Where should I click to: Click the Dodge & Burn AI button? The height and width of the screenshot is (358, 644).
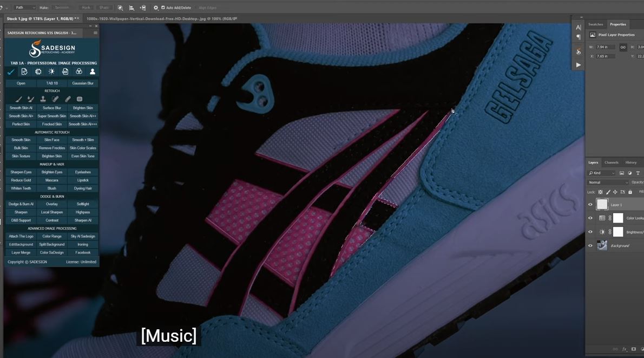pos(21,204)
